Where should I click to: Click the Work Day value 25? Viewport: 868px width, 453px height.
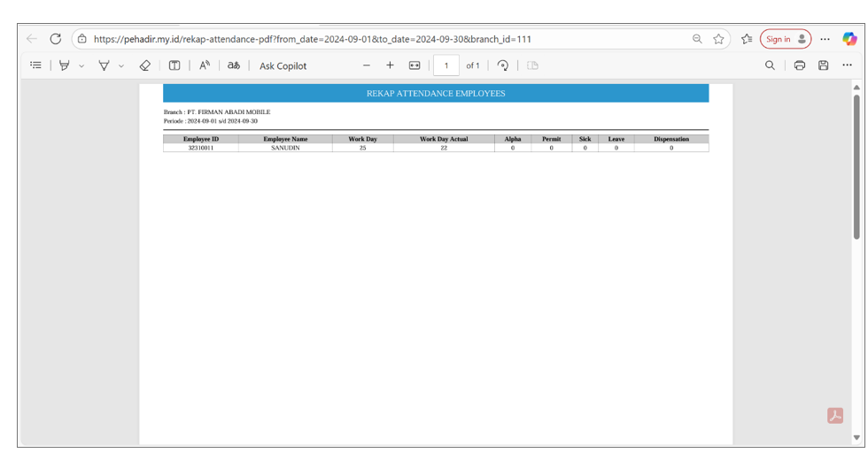[x=362, y=148]
